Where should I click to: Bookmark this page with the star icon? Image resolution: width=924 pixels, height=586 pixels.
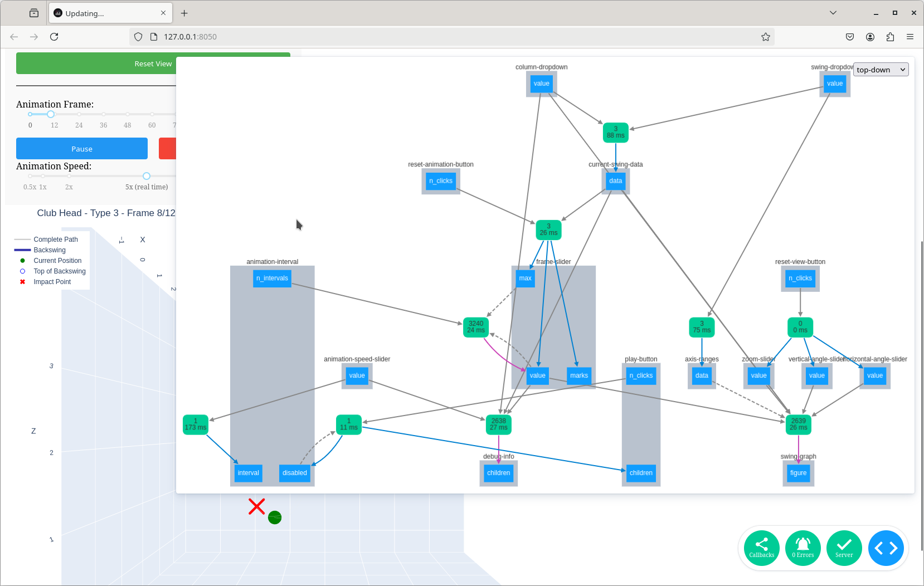coord(765,37)
